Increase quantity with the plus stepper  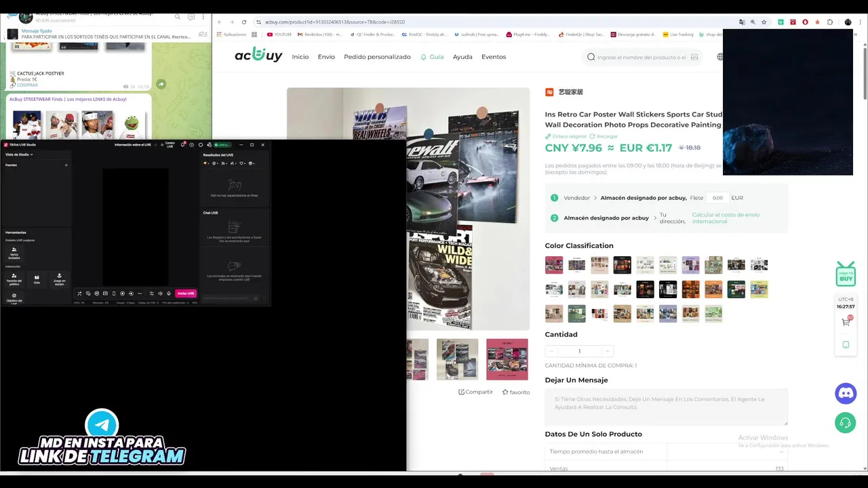[x=608, y=351]
